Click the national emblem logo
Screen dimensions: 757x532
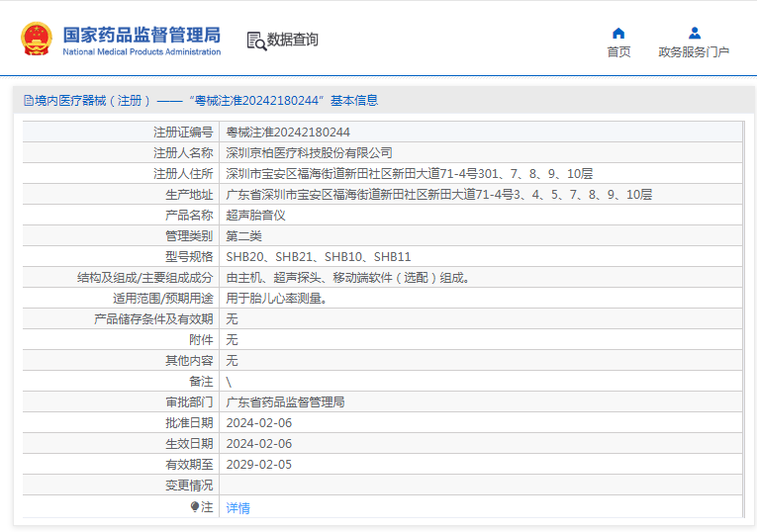click(37, 39)
